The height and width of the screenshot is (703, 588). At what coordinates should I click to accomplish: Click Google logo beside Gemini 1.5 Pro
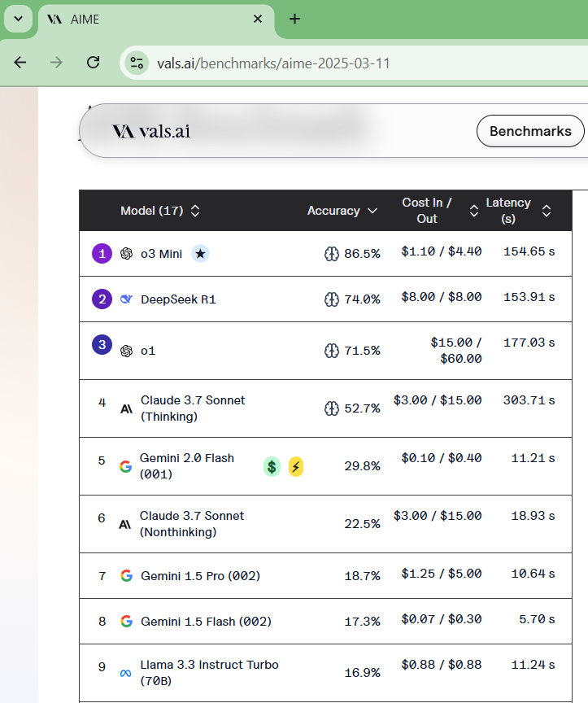[126, 576]
